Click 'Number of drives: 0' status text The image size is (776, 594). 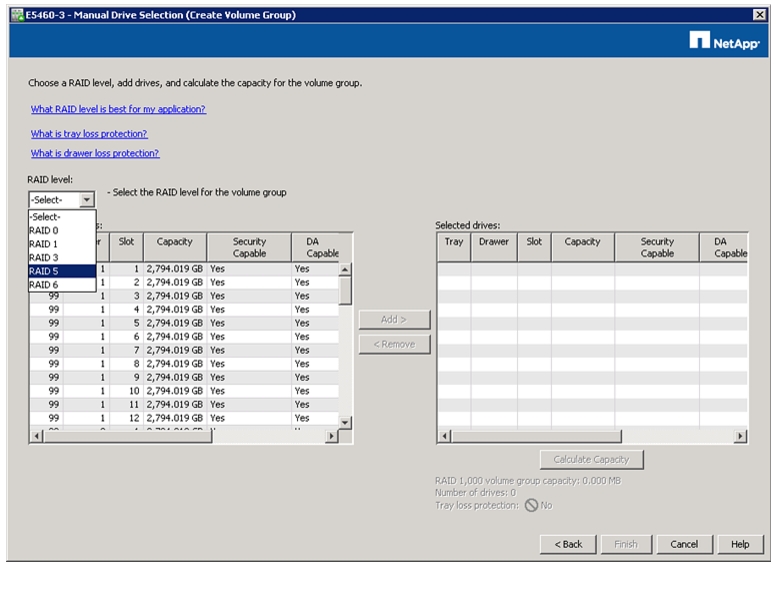475,493
